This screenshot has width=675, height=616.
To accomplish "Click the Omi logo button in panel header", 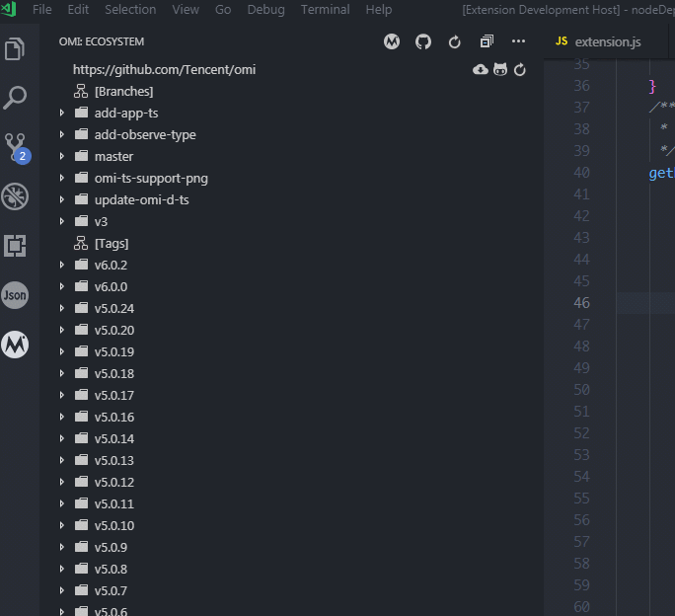I will pyautogui.click(x=392, y=41).
